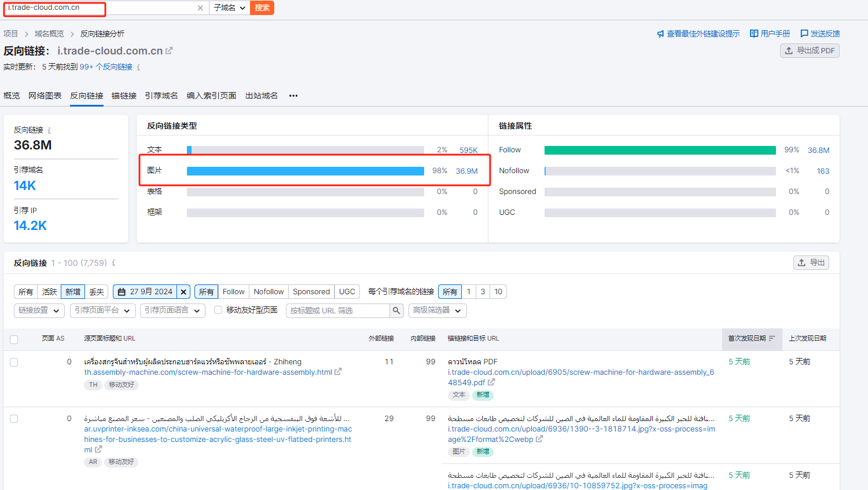Open the 子域名 dropdown
868x490 pixels.
pyautogui.click(x=230, y=8)
